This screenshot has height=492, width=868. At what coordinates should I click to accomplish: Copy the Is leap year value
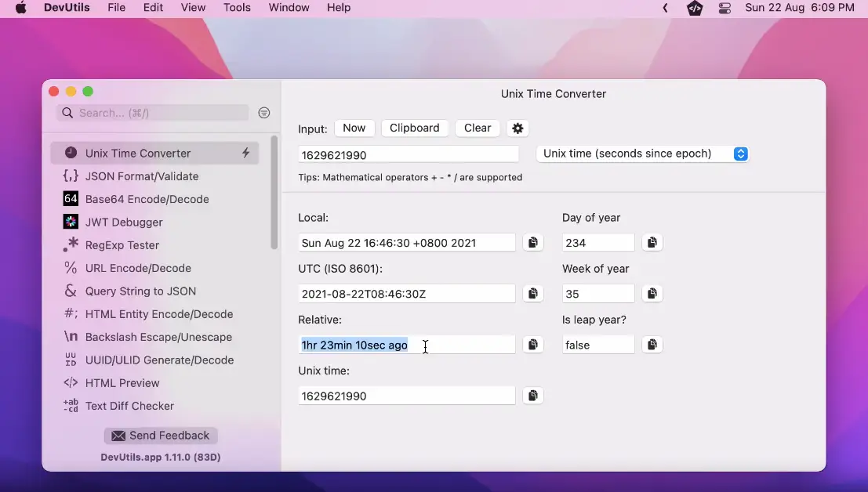[x=652, y=345]
